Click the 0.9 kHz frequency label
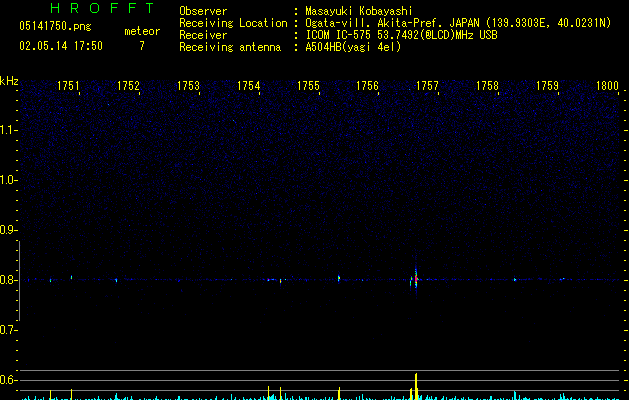Screen dimensions: 629x400 (x=8, y=230)
